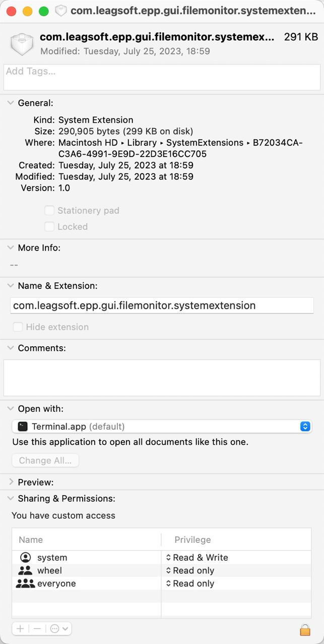
Task: Open the Terminal.app default application dropdown
Action: 162,426
